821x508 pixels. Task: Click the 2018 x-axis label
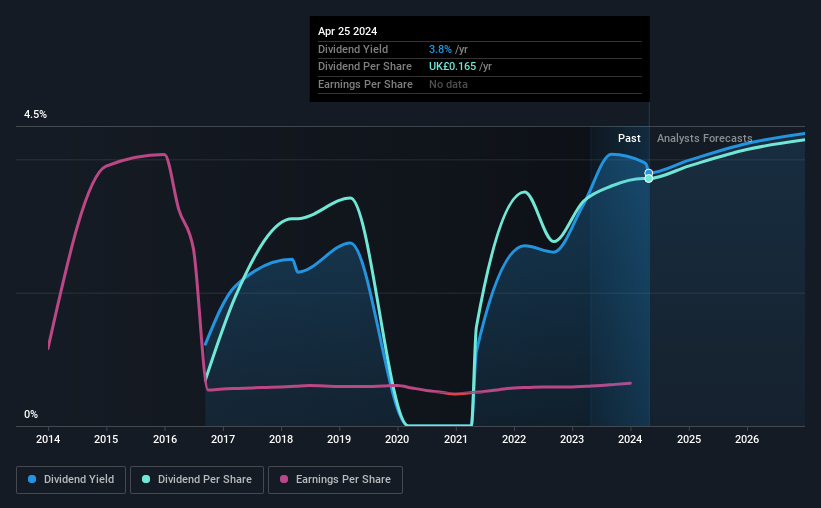281,439
